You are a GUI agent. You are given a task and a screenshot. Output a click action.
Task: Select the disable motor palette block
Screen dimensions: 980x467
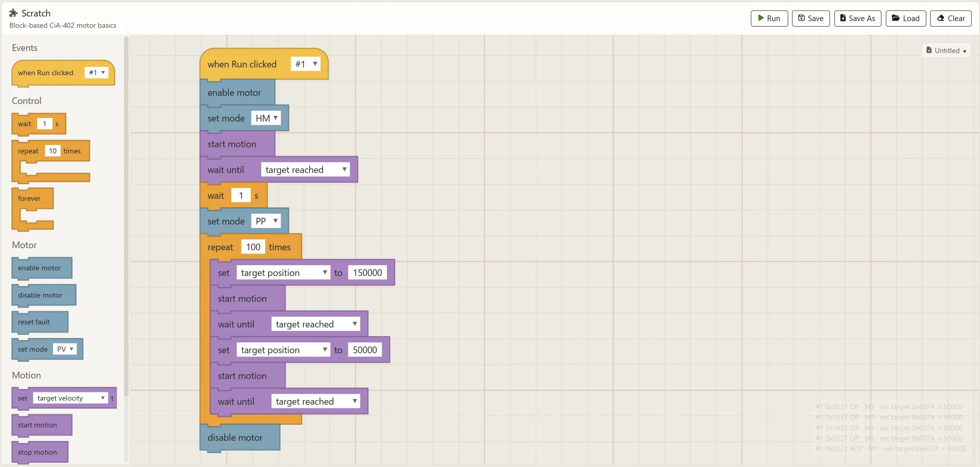pos(44,295)
